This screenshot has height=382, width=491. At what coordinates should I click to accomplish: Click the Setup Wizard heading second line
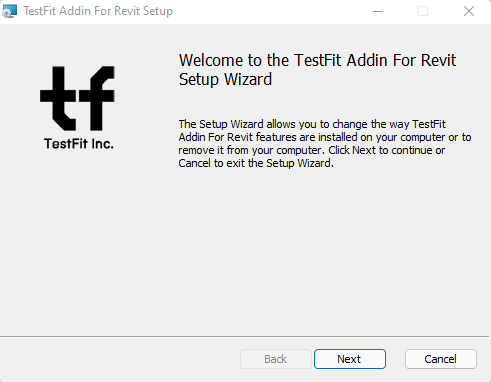coord(225,79)
